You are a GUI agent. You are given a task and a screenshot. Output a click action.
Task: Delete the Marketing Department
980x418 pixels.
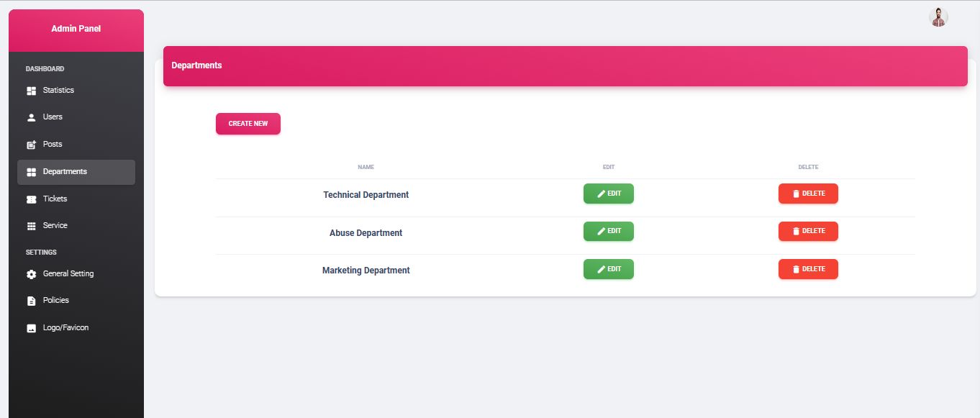(808, 269)
